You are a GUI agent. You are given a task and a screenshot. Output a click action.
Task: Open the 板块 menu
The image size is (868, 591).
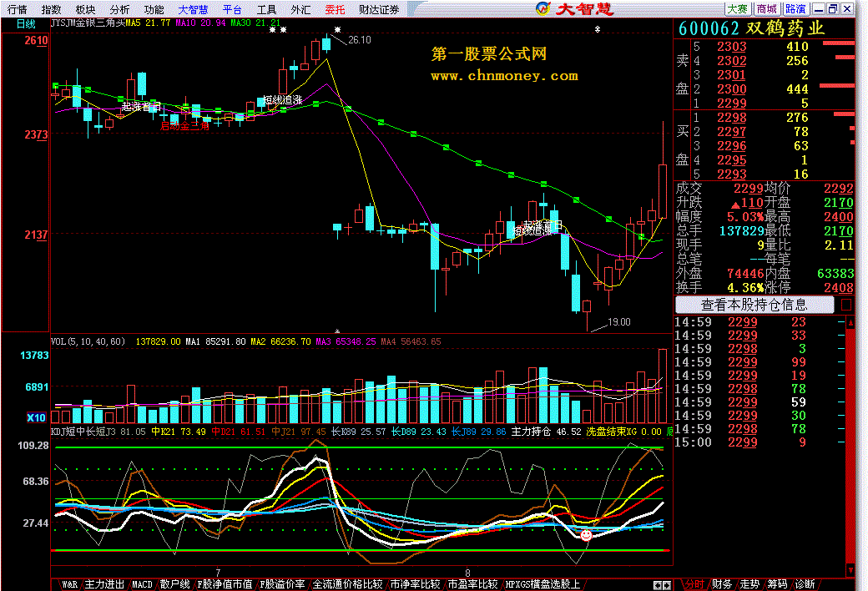pyautogui.click(x=85, y=9)
